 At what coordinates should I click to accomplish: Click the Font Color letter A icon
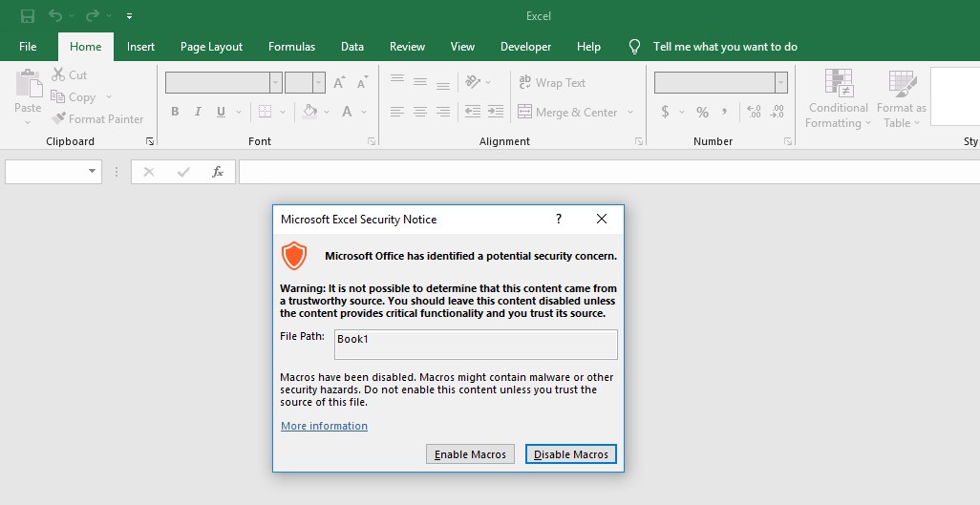point(347,112)
